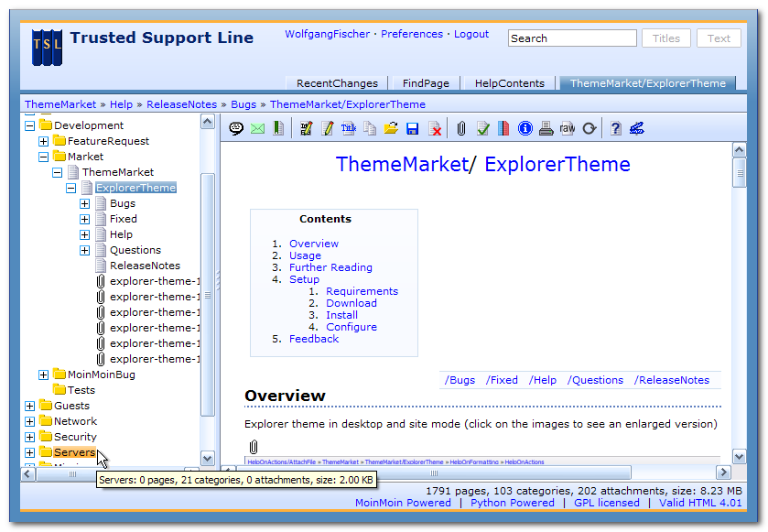
Task: Click the sidebar vertical scrollbar down arrow
Action: coord(207,458)
